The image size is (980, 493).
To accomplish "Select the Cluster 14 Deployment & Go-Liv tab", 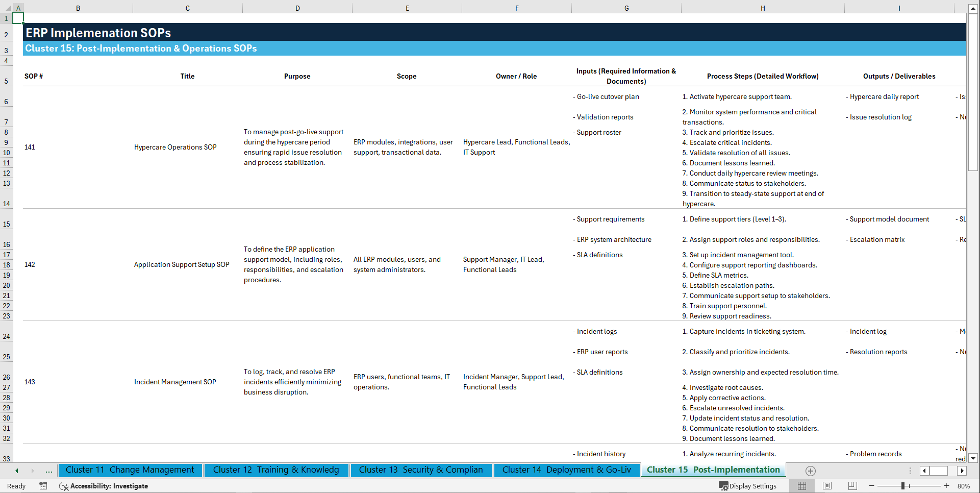I will point(566,470).
